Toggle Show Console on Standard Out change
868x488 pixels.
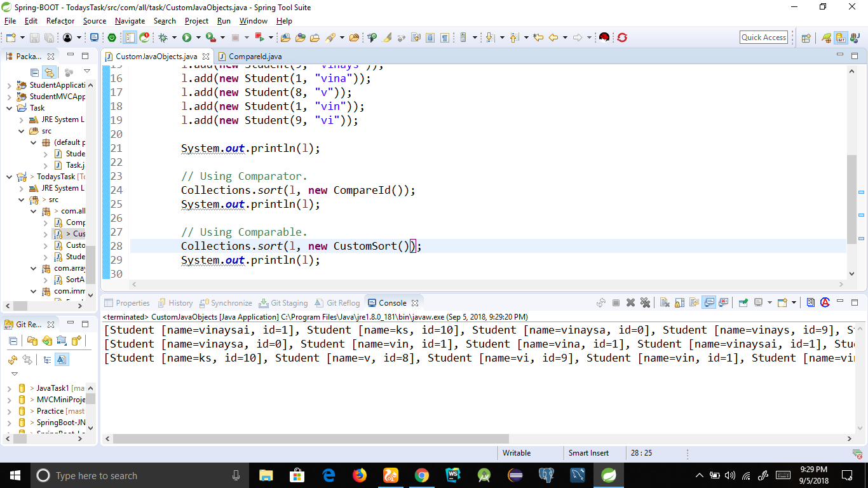point(709,303)
